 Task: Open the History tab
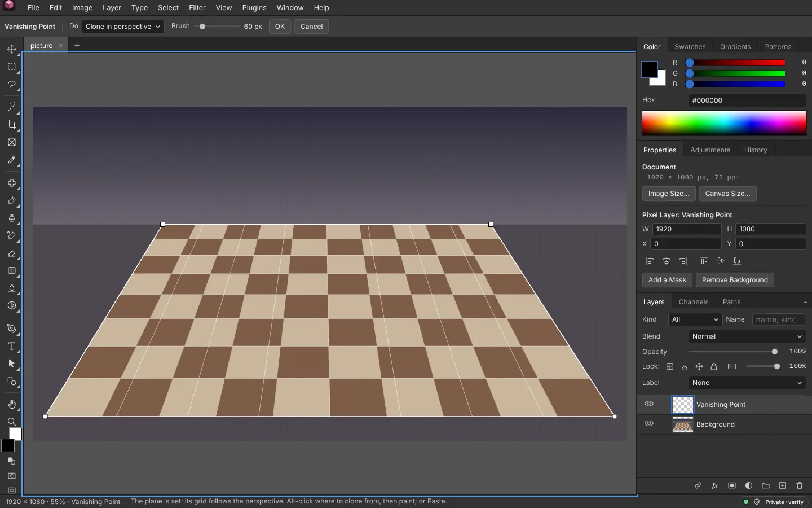(x=756, y=150)
